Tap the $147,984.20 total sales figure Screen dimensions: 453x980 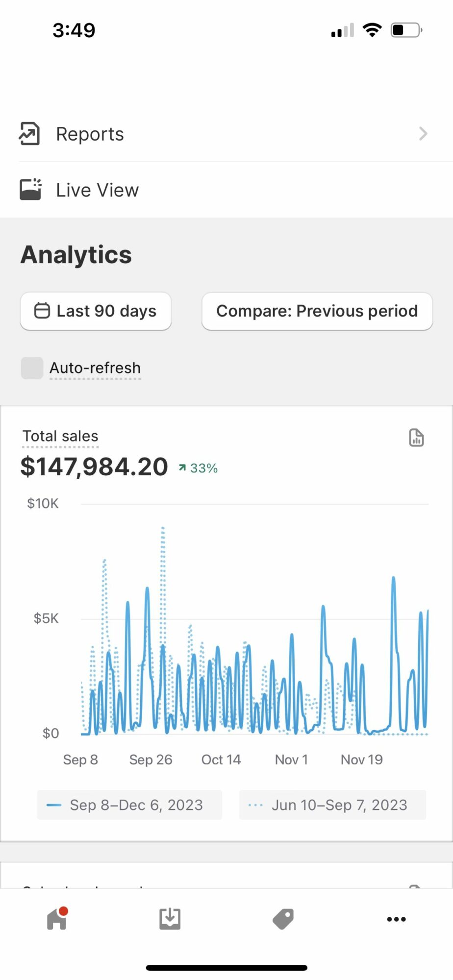click(94, 466)
